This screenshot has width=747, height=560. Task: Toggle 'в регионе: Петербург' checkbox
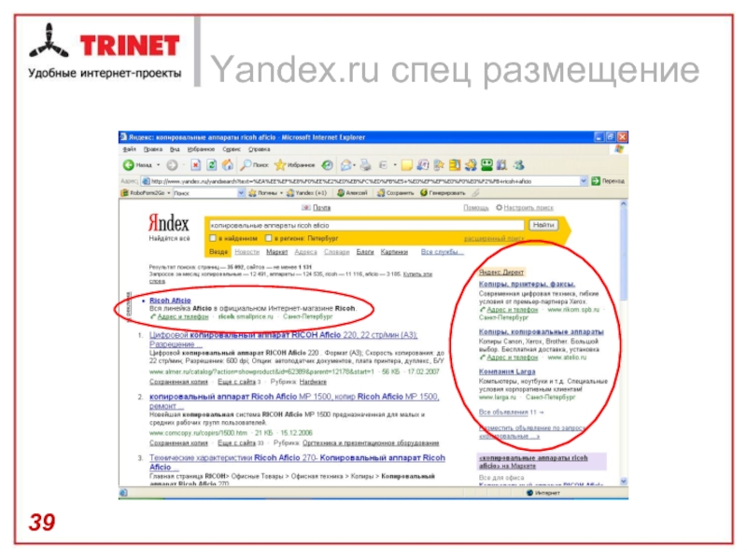[x=268, y=238]
